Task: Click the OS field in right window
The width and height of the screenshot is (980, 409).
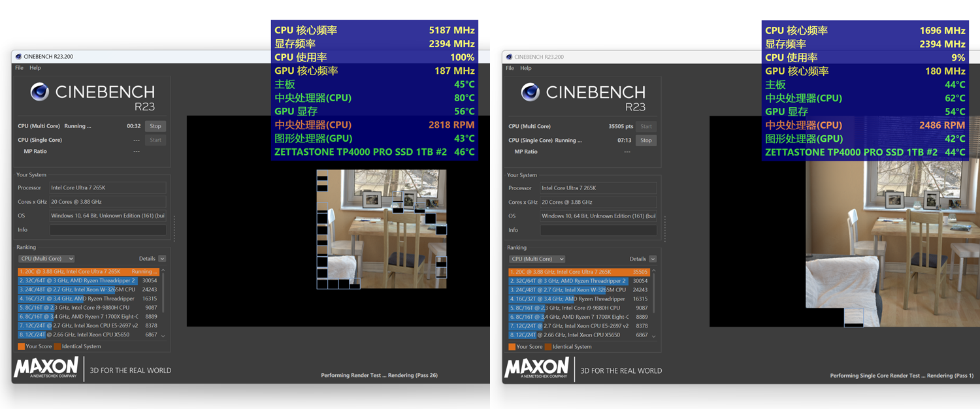Action: click(x=598, y=216)
